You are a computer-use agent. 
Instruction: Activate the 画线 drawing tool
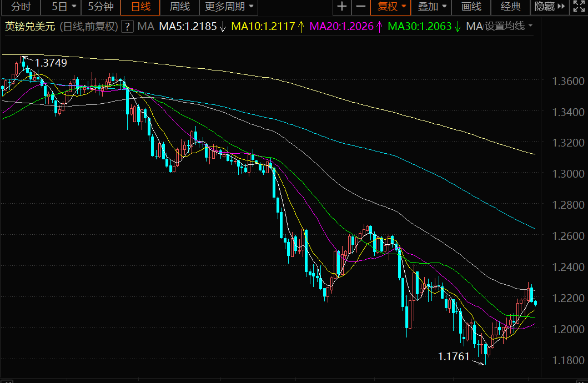click(x=471, y=7)
